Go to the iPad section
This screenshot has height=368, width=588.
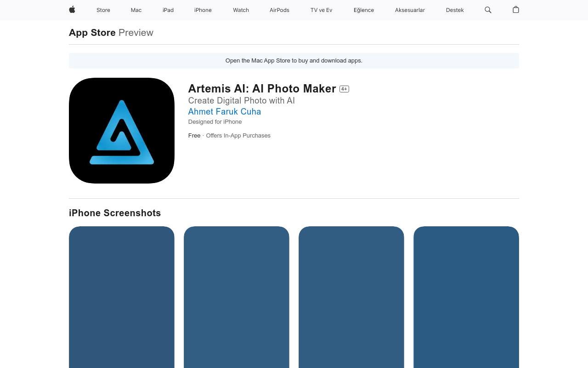[168, 10]
